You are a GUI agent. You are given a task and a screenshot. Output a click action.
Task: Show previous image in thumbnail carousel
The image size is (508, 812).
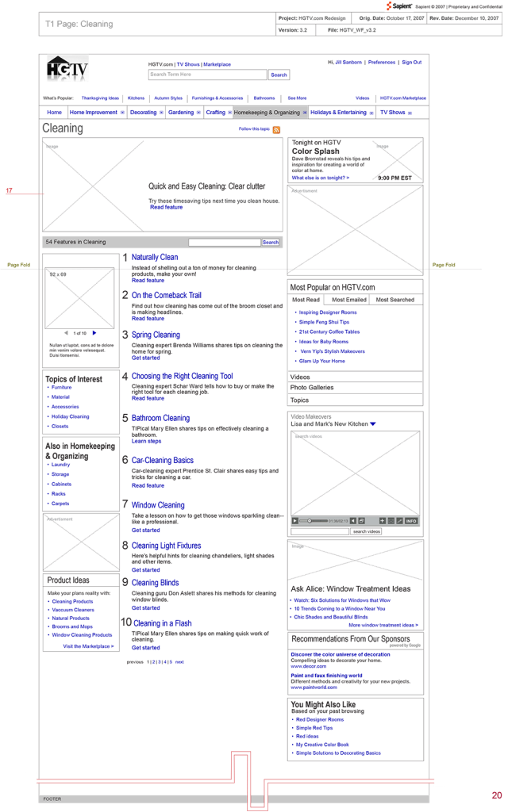(66, 333)
